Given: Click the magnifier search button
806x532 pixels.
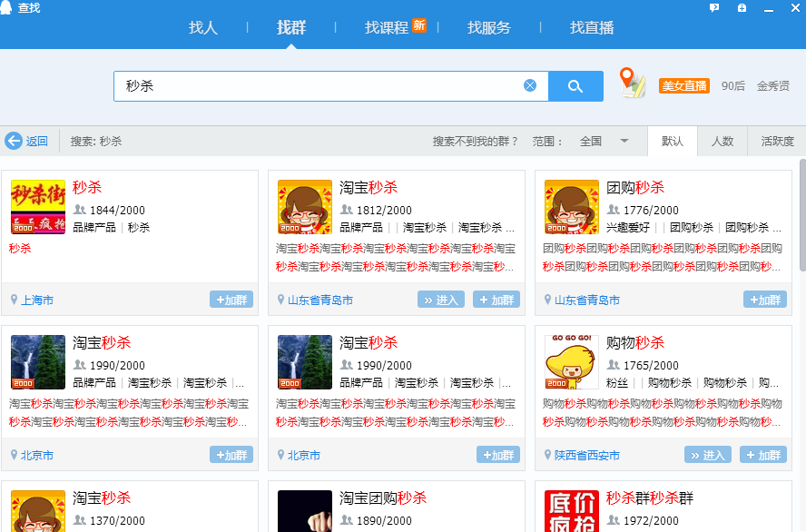Looking at the screenshot, I should [x=575, y=86].
